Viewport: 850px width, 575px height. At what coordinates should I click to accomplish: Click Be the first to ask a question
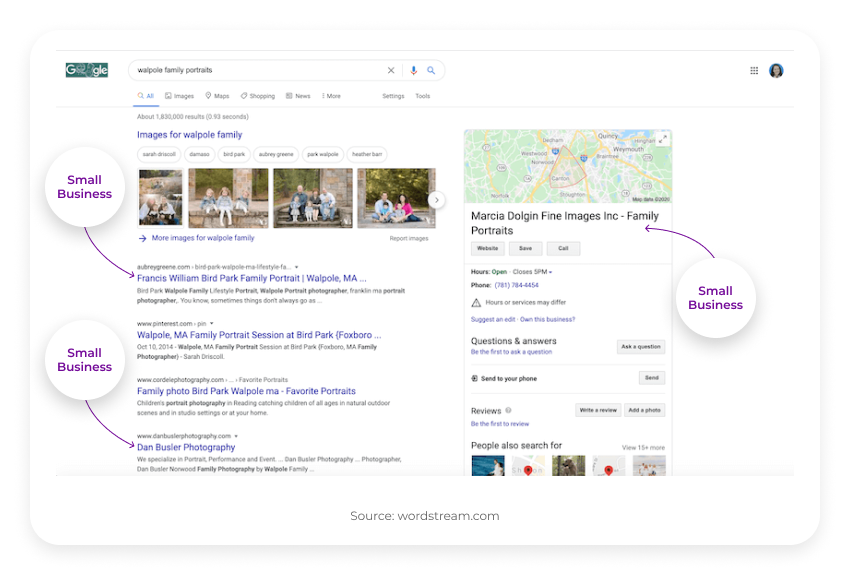tap(511, 352)
